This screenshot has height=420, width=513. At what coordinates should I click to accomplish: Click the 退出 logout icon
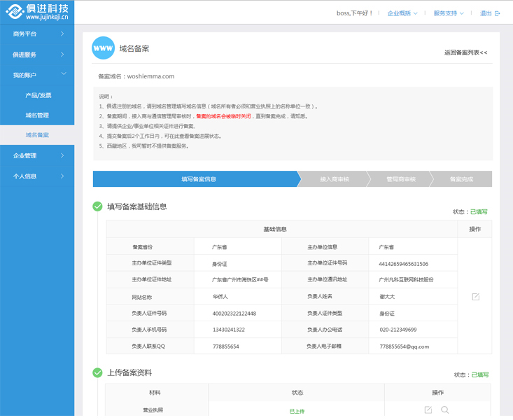tap(497, 13)
